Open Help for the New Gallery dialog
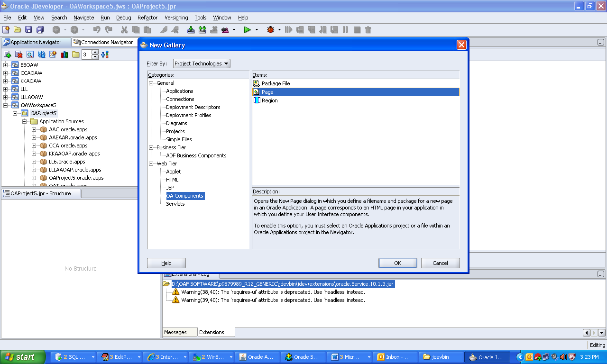The width and height of the screenshot is (607, 364). [166, 263]
